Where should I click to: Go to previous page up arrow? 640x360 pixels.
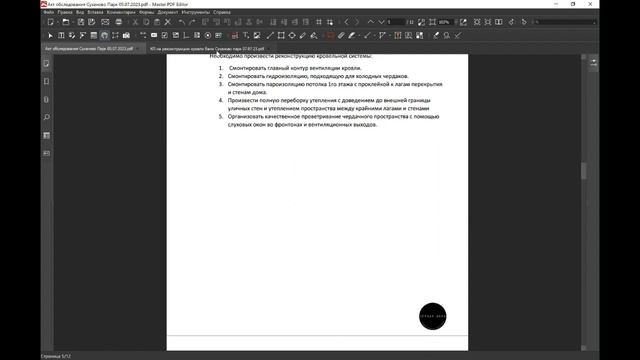point(371,22)
